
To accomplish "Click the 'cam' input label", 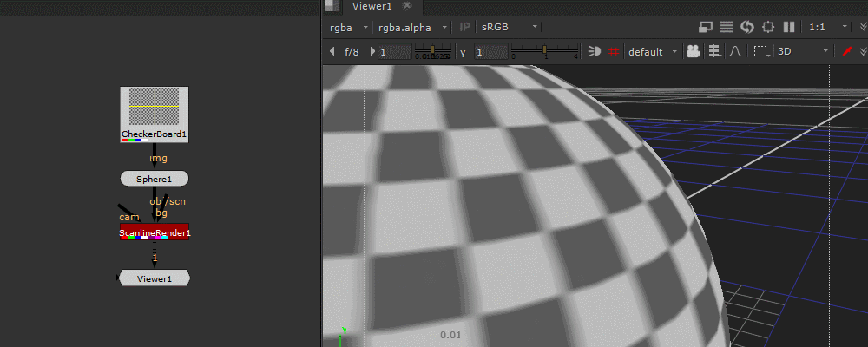I will pyautogui.click(x=129, y=217).
